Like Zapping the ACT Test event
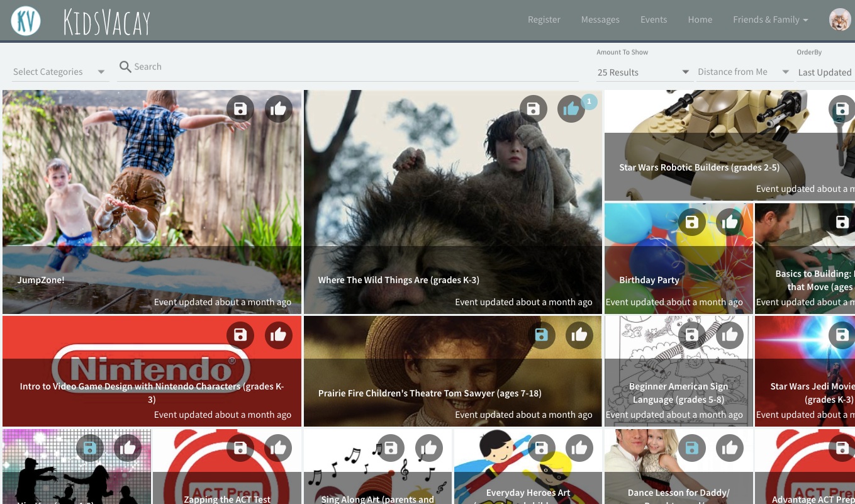Image resolution: width=855 pixels, height=504 pixels. (278, 448)
